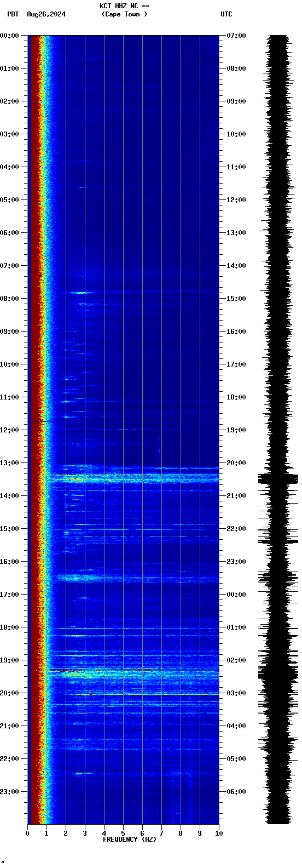Screen dimensions: 302x868
Task: Click the 13:00 label on PDT axis
Action: coord(9,463)
